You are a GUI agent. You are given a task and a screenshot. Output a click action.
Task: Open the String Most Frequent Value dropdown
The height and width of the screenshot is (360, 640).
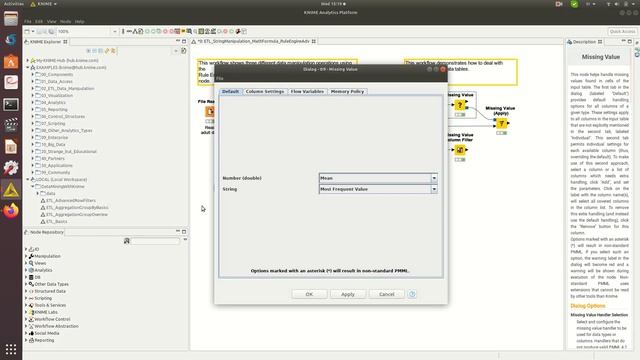(434, 189)
